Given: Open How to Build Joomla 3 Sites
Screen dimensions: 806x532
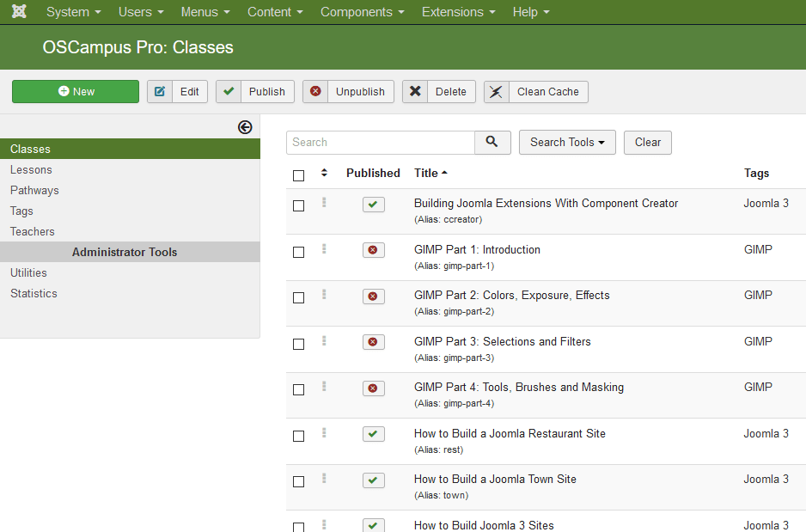Looking at the screenshot, I should (x=485, y=525).
